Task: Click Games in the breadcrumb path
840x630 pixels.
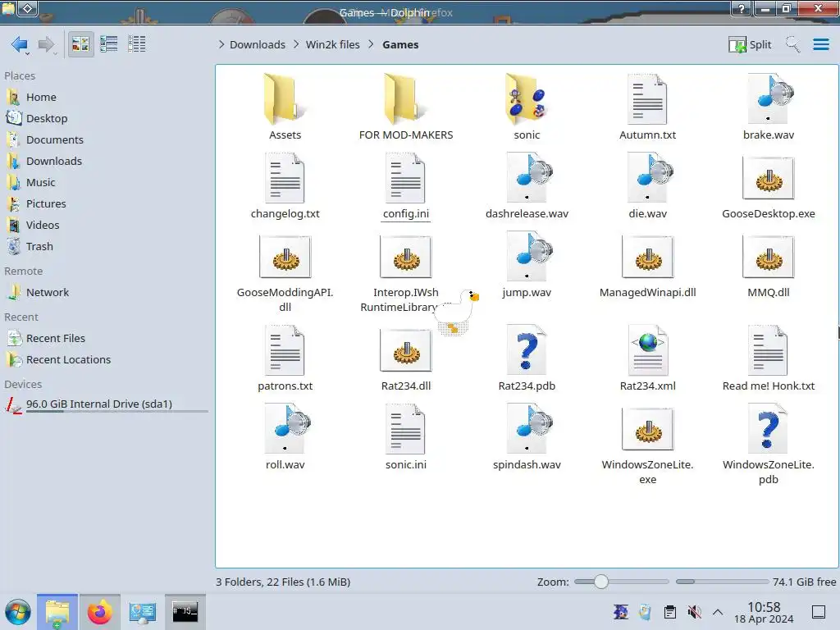Action: coord(400,44)
